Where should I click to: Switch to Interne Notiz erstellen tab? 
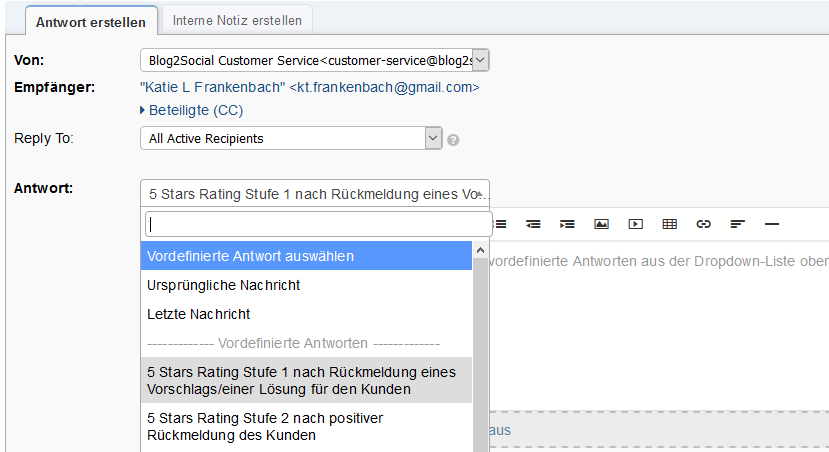click(x=237, y=21)
